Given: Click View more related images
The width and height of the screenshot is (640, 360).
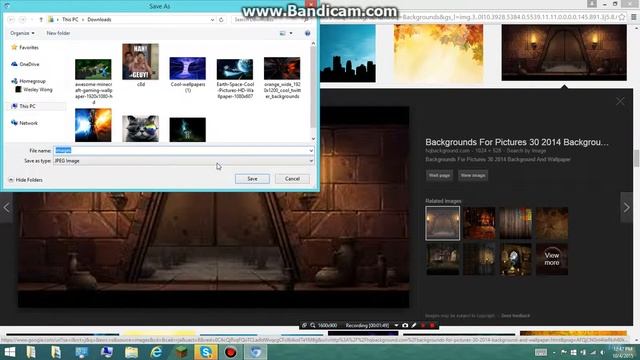Looking at the screenshot, I should 552,259.
